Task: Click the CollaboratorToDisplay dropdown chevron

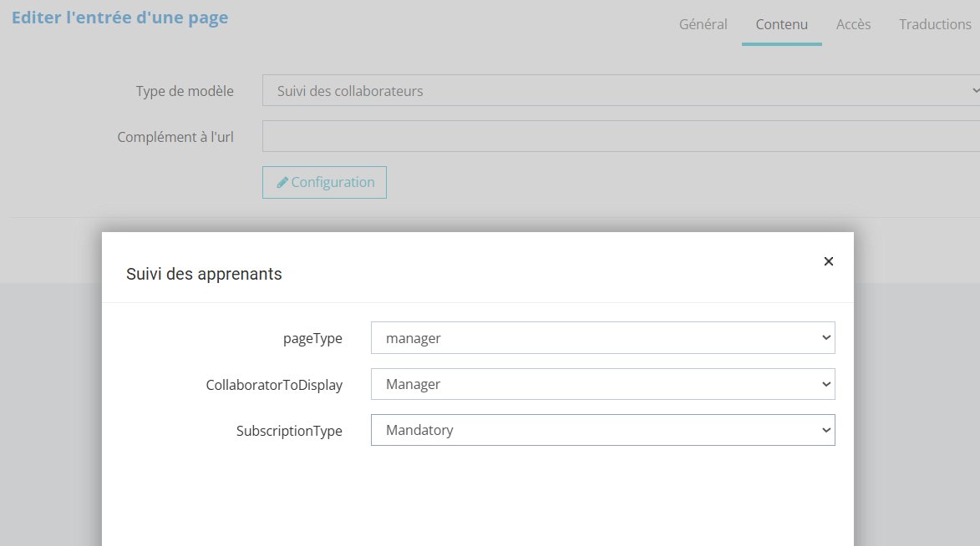Action: click(x=825, y=384)
